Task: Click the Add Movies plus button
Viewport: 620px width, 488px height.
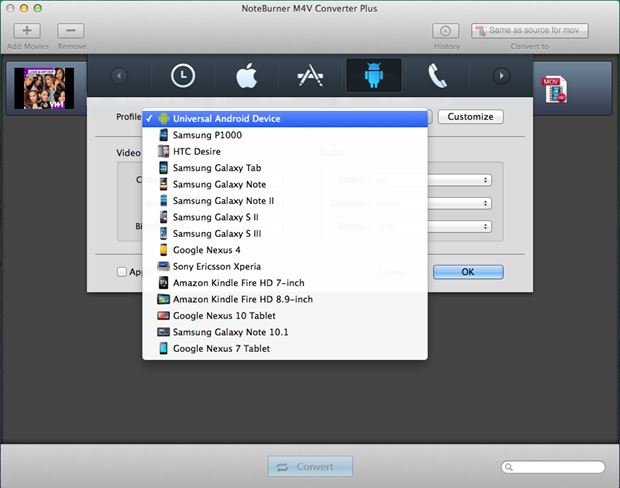Action: [27, 30]
